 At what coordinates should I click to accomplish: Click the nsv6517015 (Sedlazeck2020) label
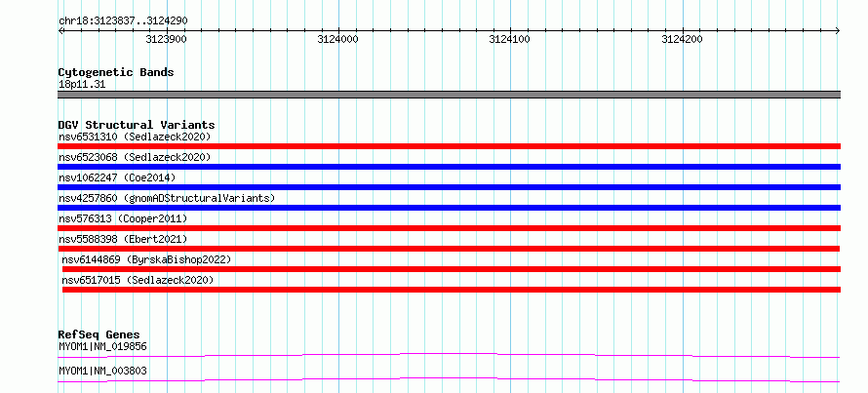click(x=138, y=280)
